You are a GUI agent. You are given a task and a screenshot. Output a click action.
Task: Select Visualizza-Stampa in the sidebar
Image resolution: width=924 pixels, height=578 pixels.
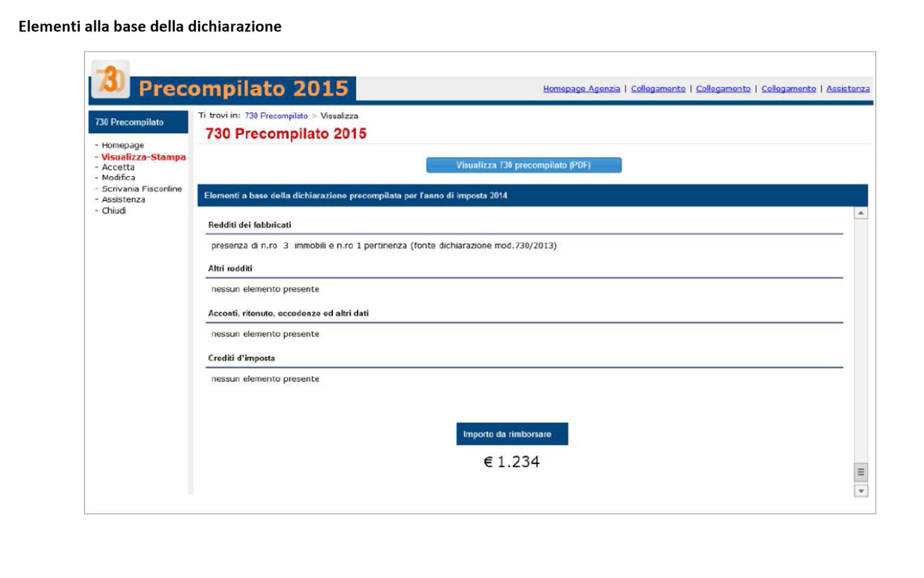[x=143, y=157]
